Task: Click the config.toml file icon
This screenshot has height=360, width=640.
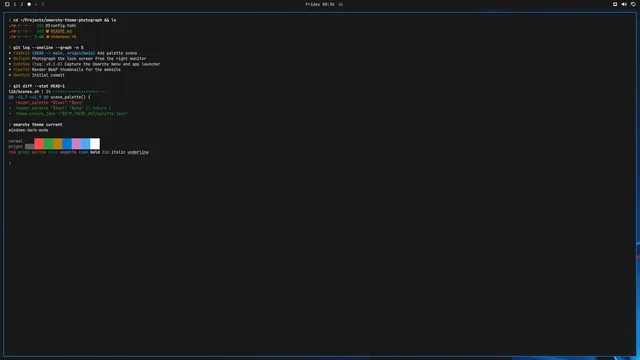Action: pyautogui.click(x=47, y=26)
